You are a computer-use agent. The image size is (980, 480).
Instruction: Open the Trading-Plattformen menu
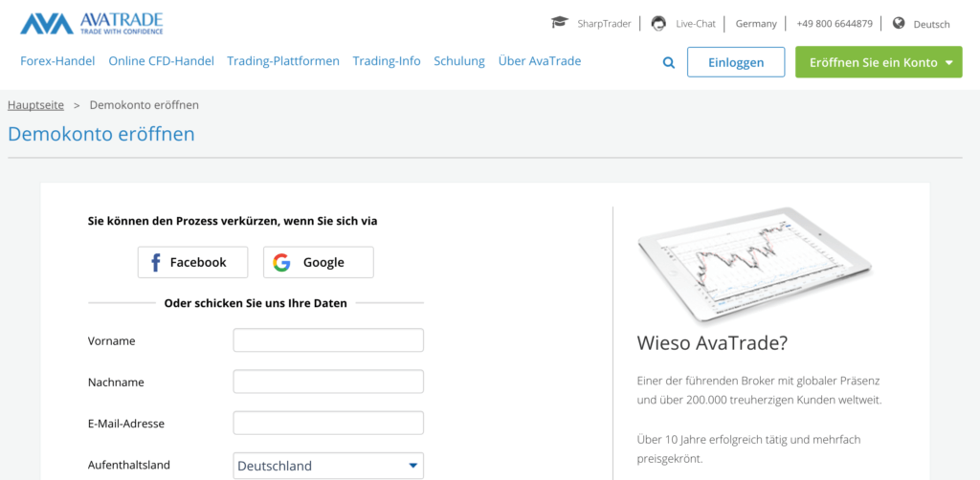(283, 61)
